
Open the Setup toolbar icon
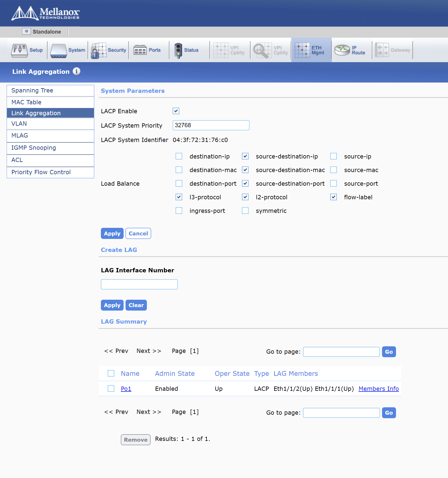[x=19, y=50]
